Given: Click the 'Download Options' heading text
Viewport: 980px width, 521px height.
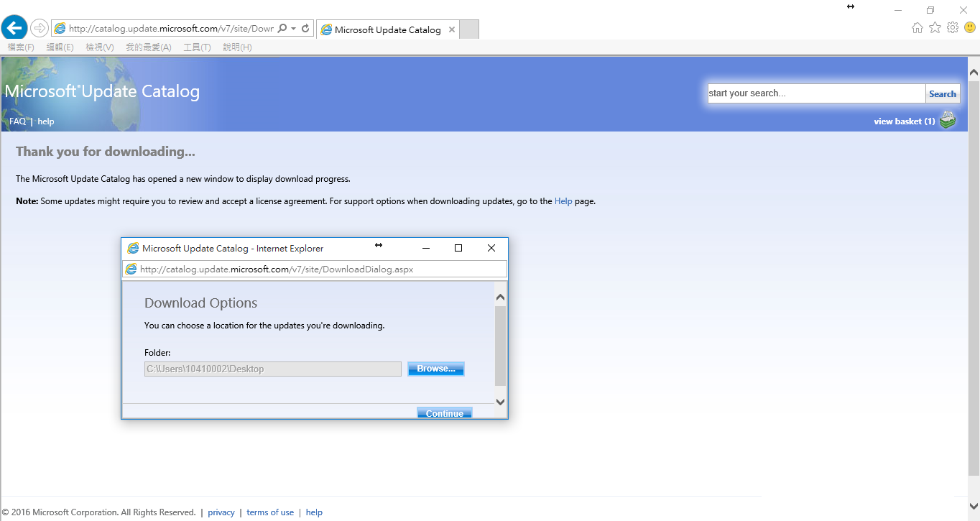Looking at the screenshot, I should pyautogui.click(x=201, y=303).
